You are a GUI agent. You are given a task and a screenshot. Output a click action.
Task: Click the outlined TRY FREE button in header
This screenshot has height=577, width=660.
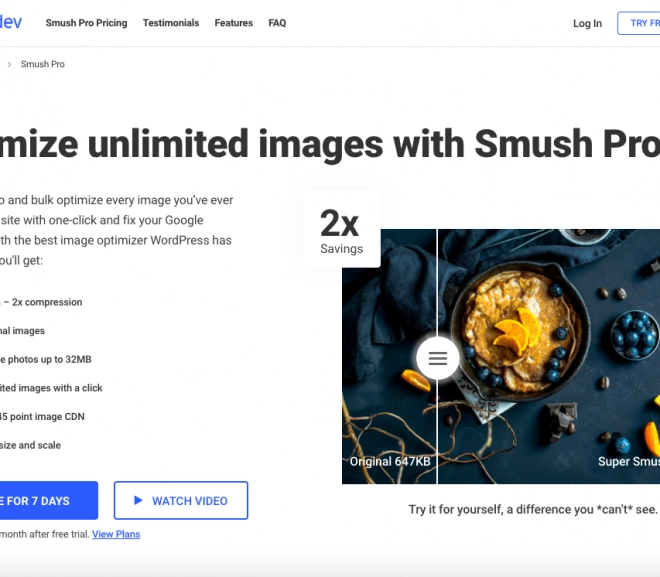[639, 23]
